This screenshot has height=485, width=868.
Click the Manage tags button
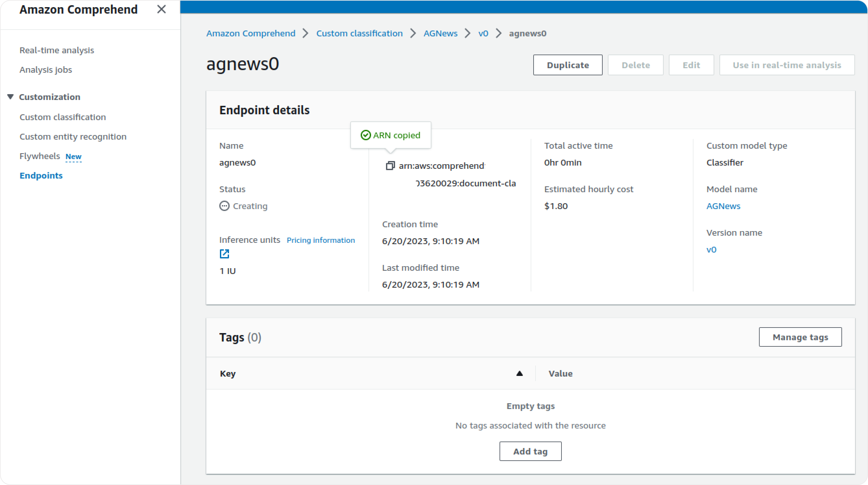800,337
